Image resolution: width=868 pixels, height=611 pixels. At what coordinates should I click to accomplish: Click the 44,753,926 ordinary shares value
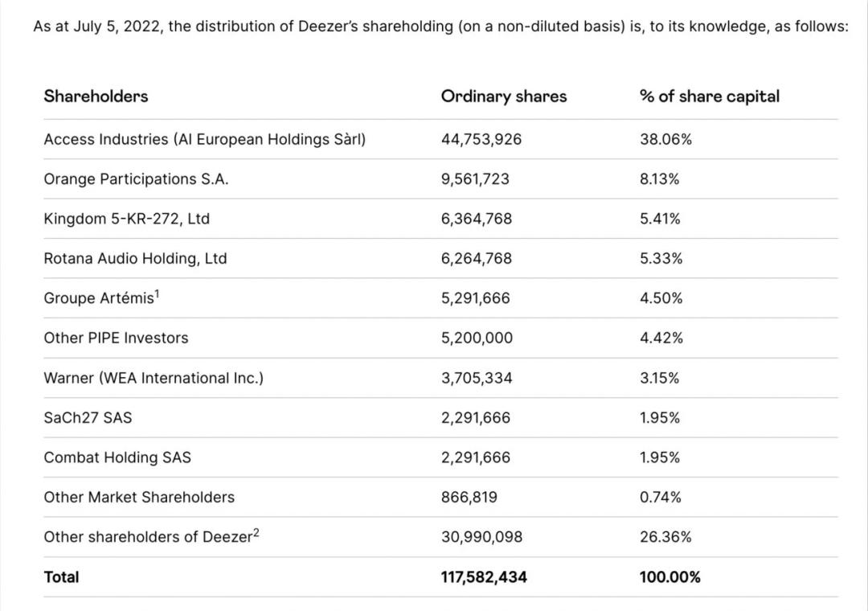click(481, 139)
